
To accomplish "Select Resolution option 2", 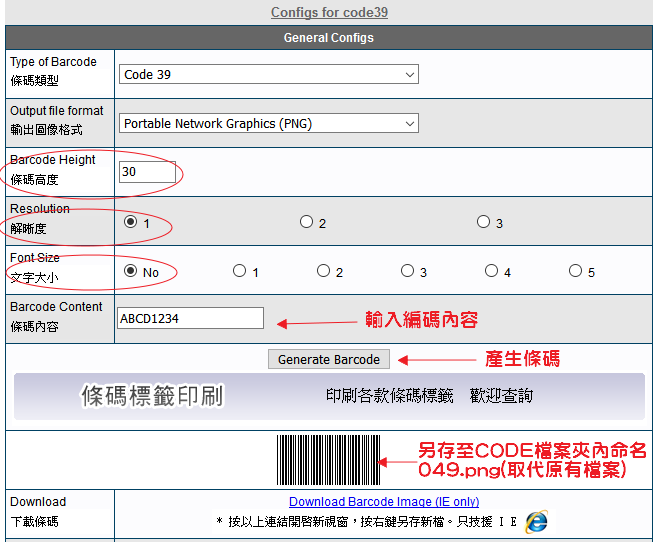I will pos(307,222).
